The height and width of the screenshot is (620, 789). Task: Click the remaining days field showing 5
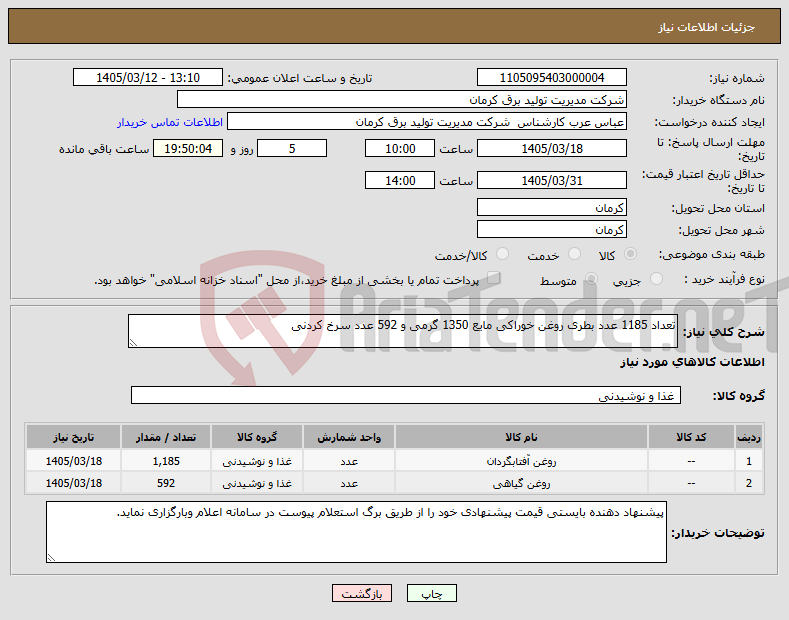[292, 148]
